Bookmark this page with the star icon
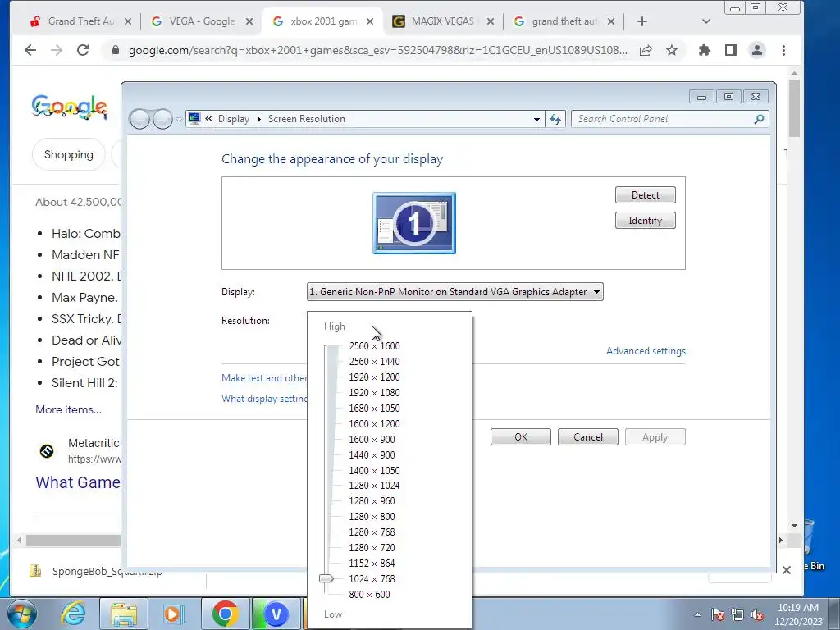The image size is (840, 630). pyautogui.click(x=672, y=50)
